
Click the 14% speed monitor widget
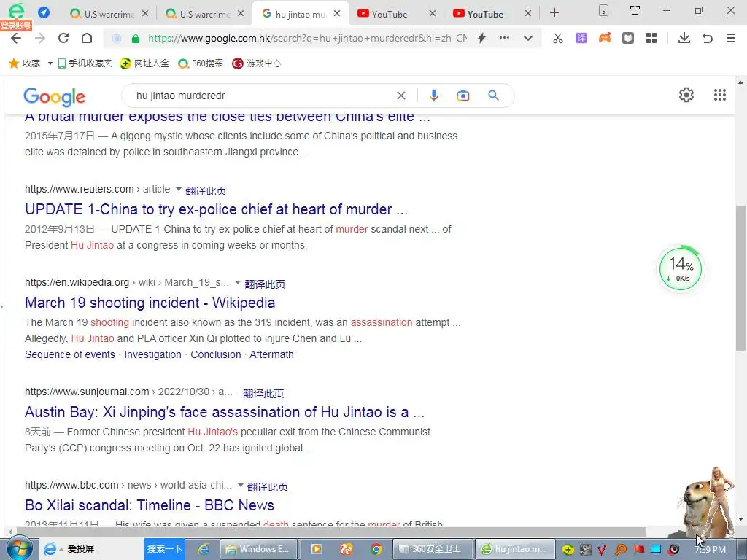(681, 268)
